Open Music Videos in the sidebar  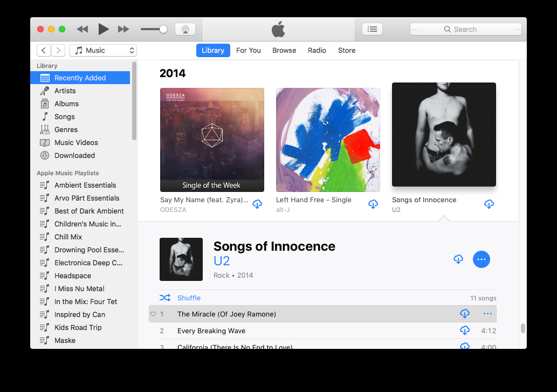[80, 143]
